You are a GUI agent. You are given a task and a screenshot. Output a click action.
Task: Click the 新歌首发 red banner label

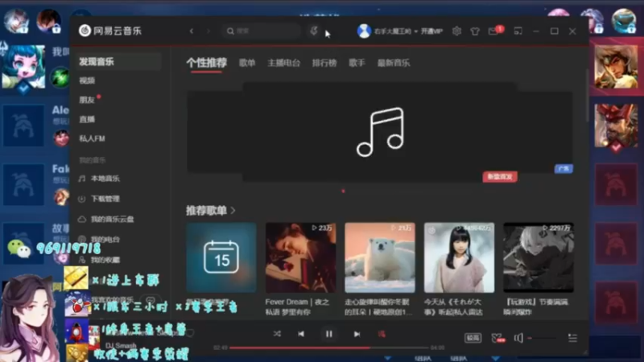500,177
